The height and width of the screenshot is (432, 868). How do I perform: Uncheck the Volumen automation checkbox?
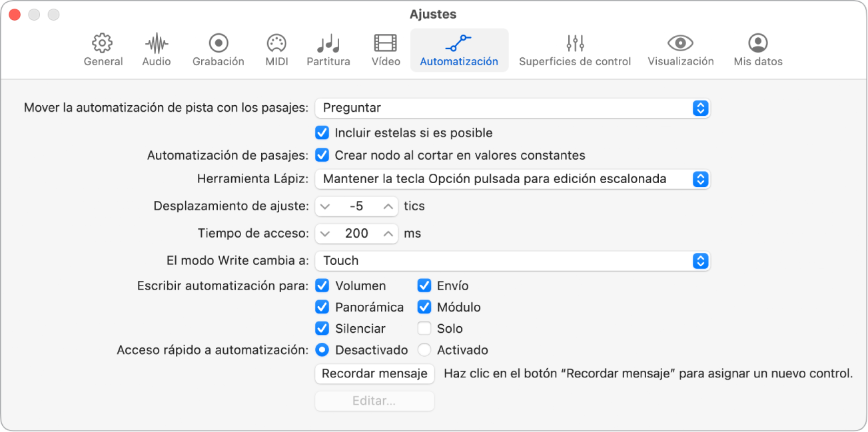[x=322, y=286]
